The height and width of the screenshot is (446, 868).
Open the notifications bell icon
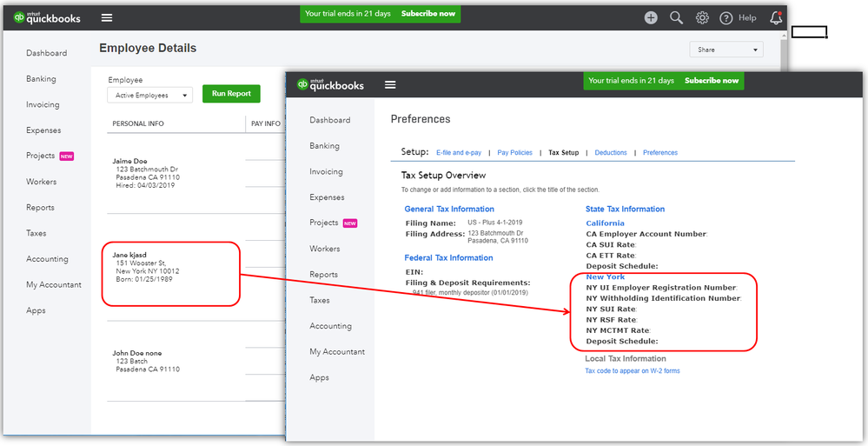pos(776,17)
